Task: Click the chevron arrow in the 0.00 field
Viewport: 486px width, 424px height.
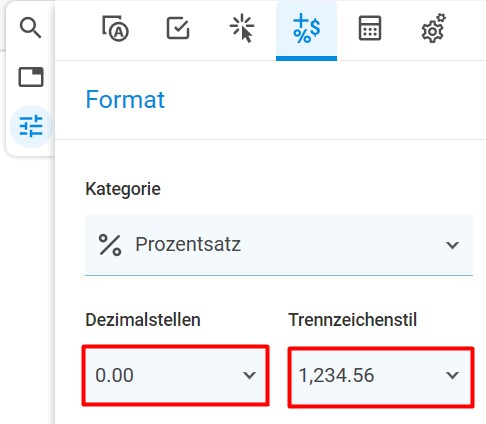Action: (249, 375)
